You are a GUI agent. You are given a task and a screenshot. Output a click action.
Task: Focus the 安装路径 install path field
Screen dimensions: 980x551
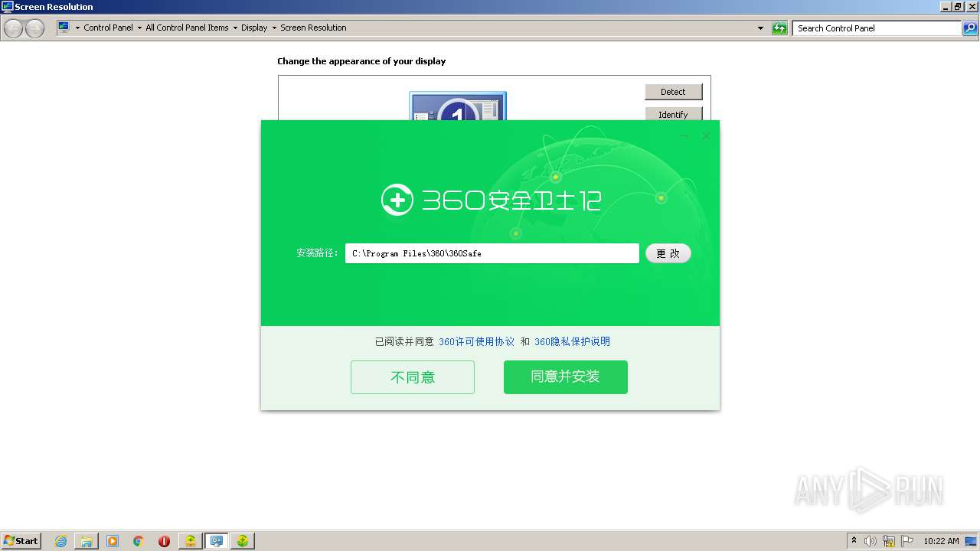tap(492, 253)
